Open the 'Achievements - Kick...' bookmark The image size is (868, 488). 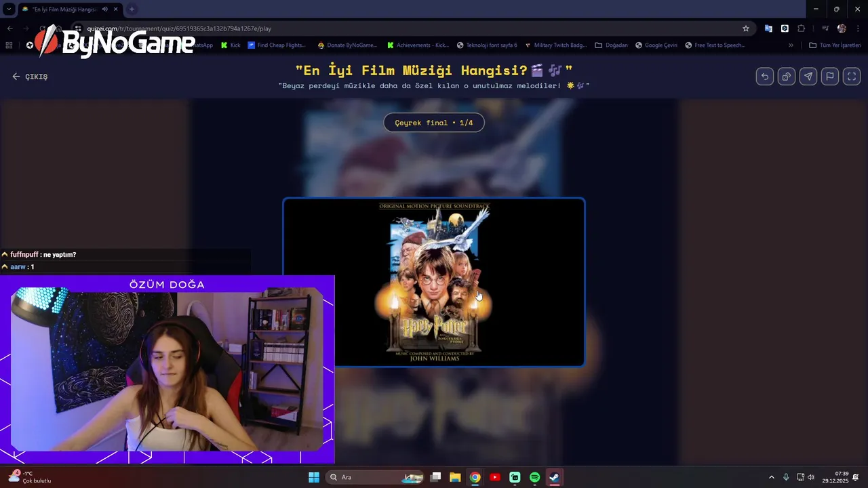click(418, 45)
